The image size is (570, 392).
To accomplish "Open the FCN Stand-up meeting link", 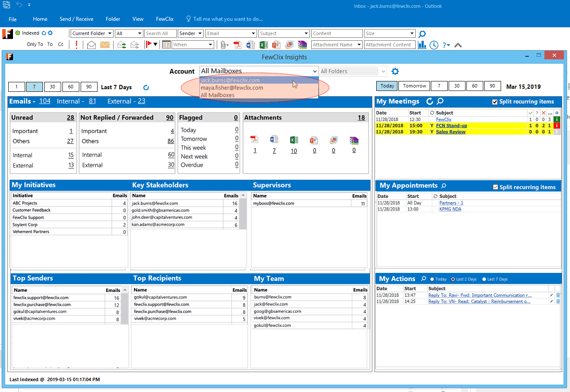I will [451, 126].
